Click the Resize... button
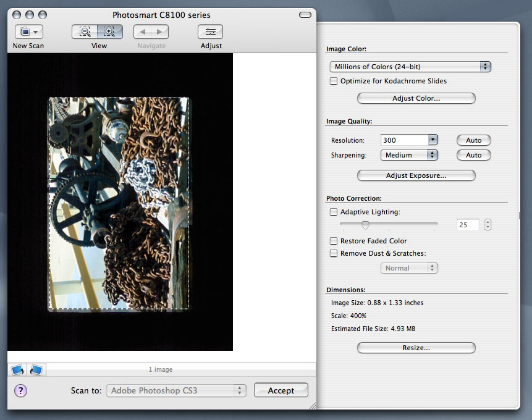532x420 pixels. [416, 348]
